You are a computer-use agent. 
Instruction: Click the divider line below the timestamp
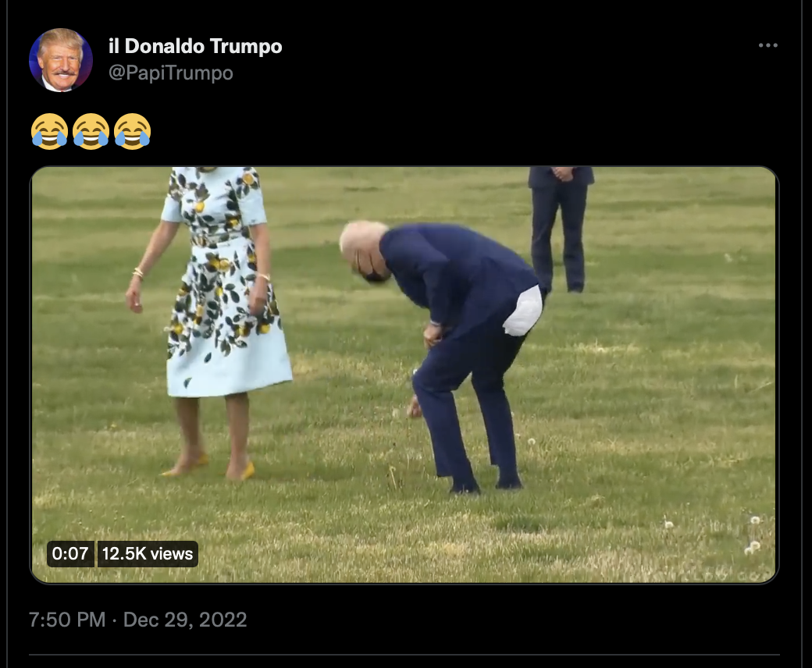coord(404,655)
